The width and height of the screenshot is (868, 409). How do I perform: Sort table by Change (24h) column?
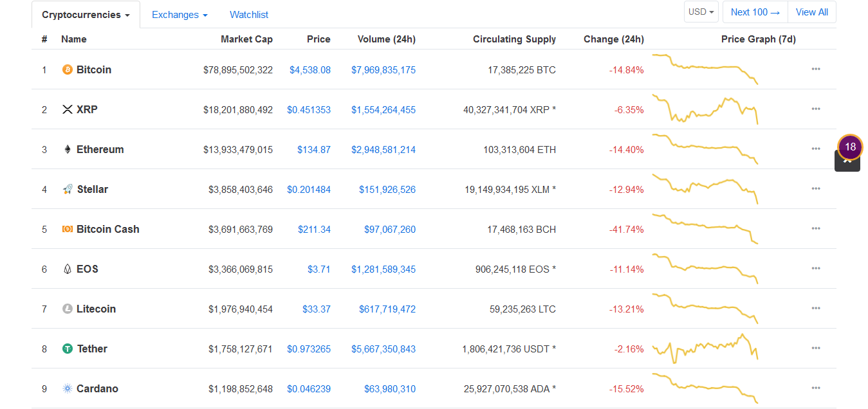click(x=614, y=39)
